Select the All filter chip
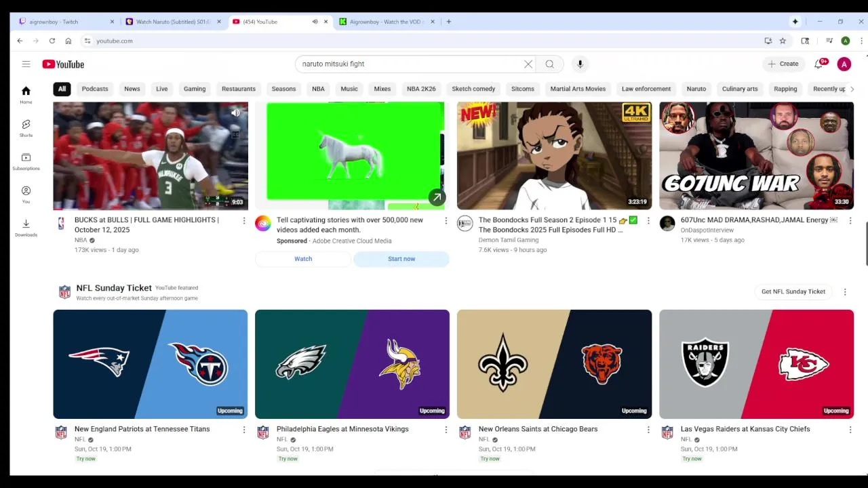Viewport: 868px width, 488px height. point(62,89)
